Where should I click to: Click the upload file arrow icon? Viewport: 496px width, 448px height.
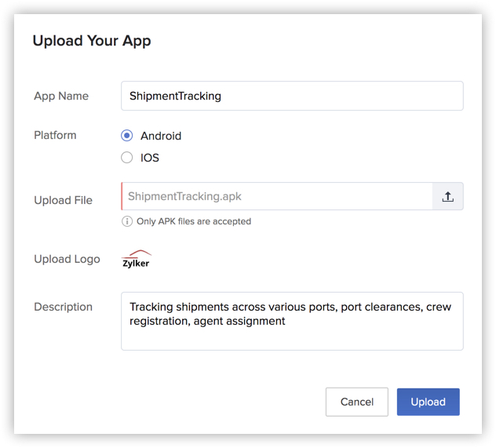point(447,197)
